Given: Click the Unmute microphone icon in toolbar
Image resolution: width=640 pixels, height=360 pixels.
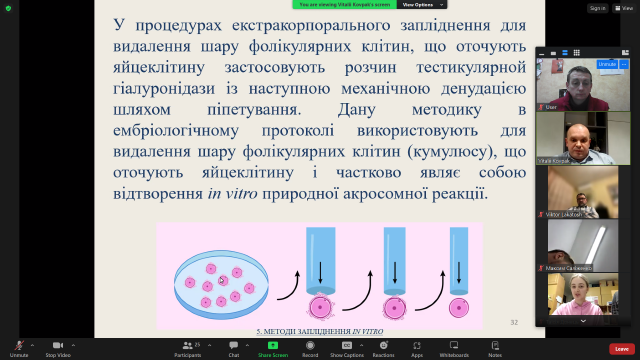Looking at the screenshot, I should 19,346.
